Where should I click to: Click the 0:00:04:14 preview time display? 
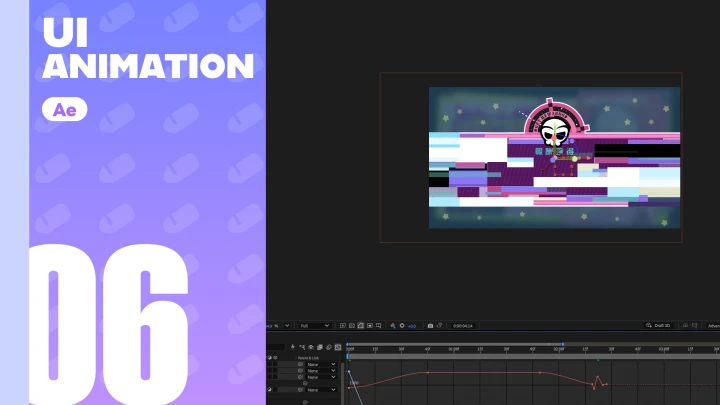point(462,326)
